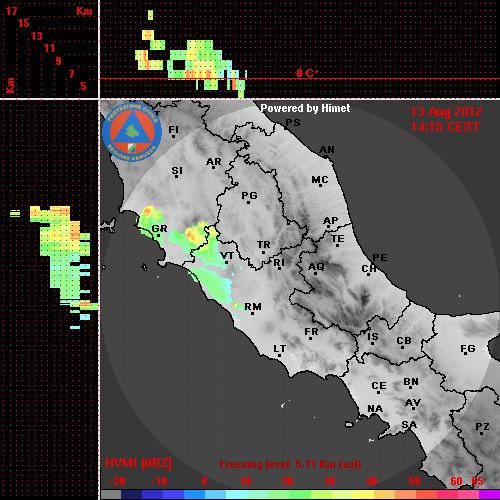Select the SI city label
Screen dimensions: 500x500
[x=177, y=171]
